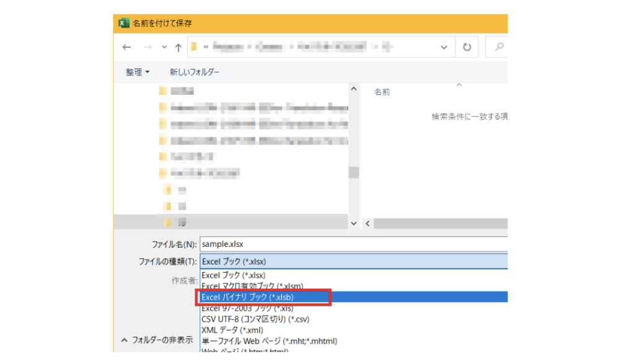Click the folder tree scroll down arrow
The height and width of the screenshot is (364, 635).
(353, 223)
